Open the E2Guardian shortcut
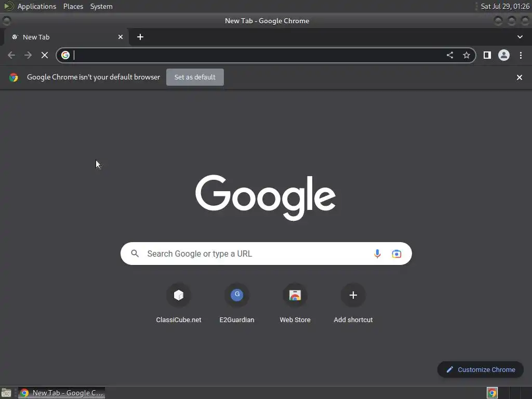The image size is (532, 399). (x=237, y=303)
